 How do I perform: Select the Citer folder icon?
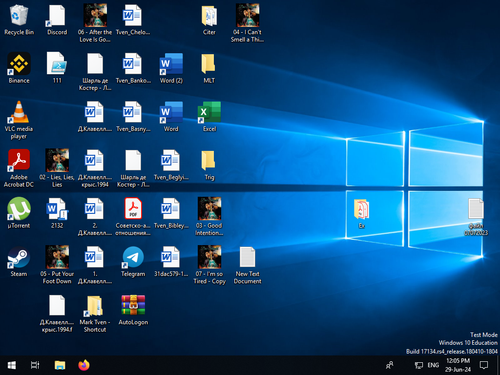(209, 16)
